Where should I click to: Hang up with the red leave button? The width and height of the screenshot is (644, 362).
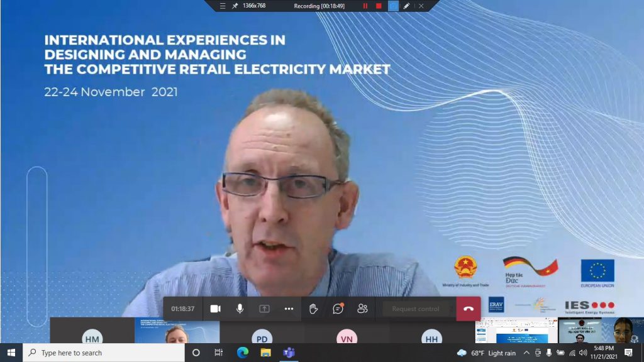click(x=468, y=309)
